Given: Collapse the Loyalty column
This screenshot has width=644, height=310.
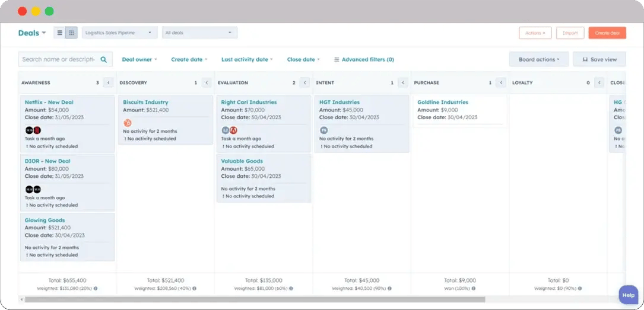Looking at the screenshot, I should [599, 82].
